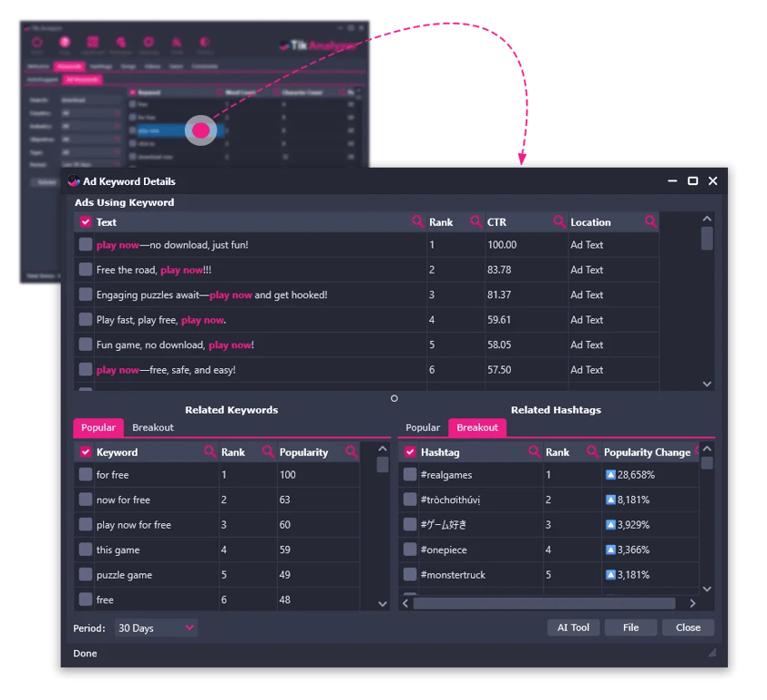Image resolution: width=767 pixels, height=700 pixels.
Task: Select the 'play now for free' keyword
Action: tap(134, 525)
